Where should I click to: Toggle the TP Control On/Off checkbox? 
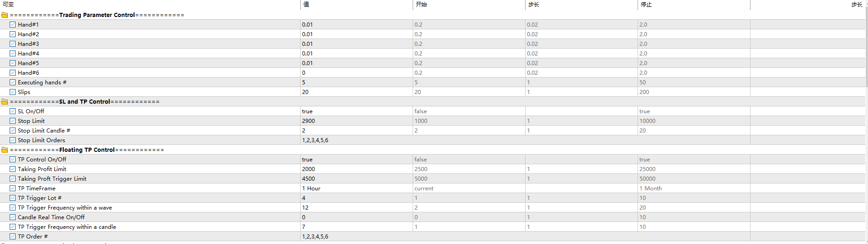(x=13, y=160)
